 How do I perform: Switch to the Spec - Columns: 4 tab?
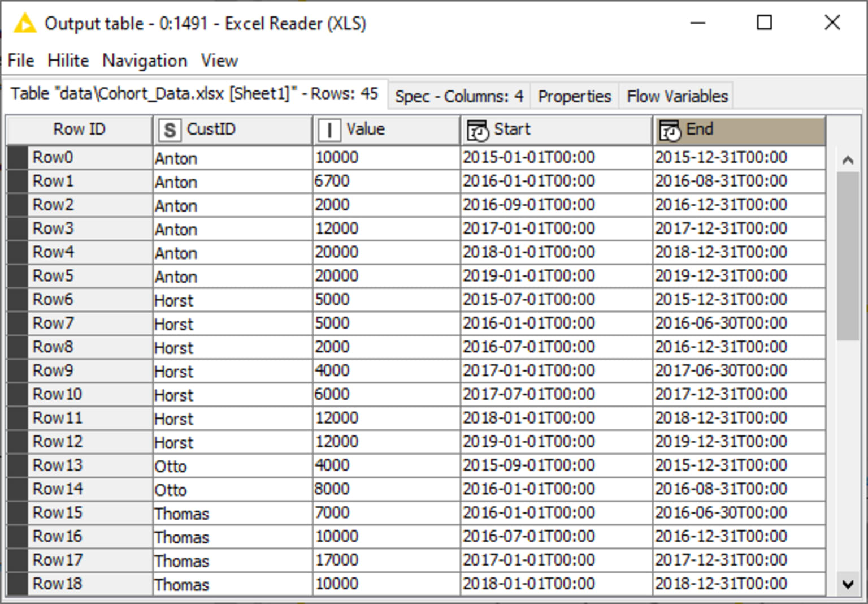[x=459, y=96]
